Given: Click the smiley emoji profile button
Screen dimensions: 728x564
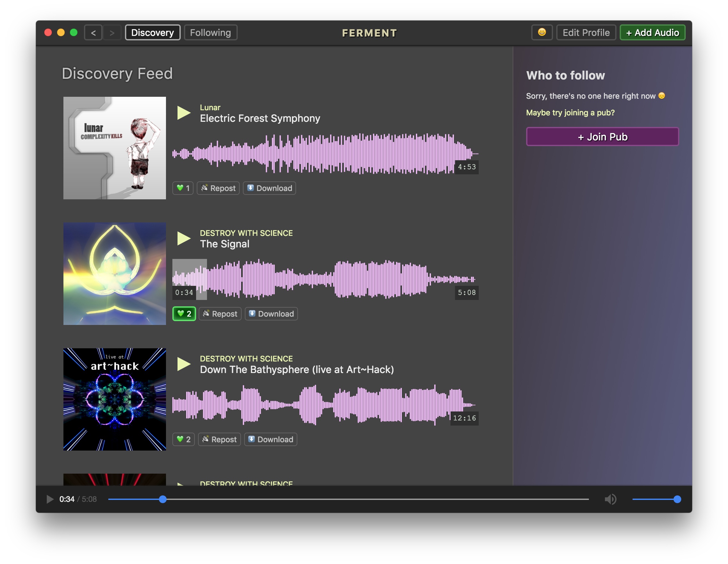Looking at the screenshot, I should [x=542, y=33].
